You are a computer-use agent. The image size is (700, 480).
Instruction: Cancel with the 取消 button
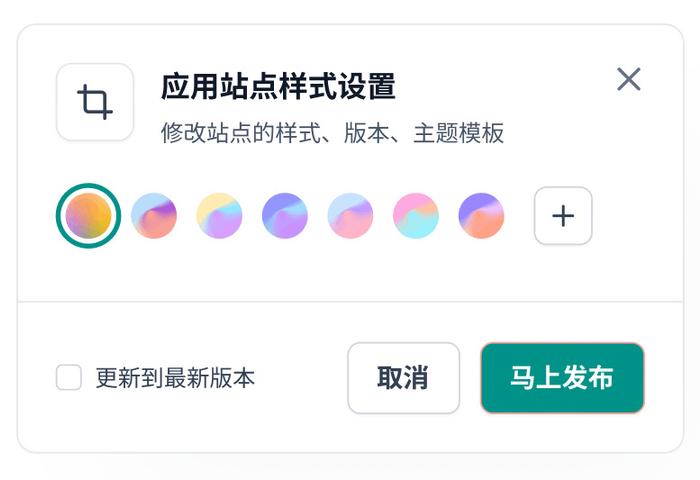(x=404, y=378)
